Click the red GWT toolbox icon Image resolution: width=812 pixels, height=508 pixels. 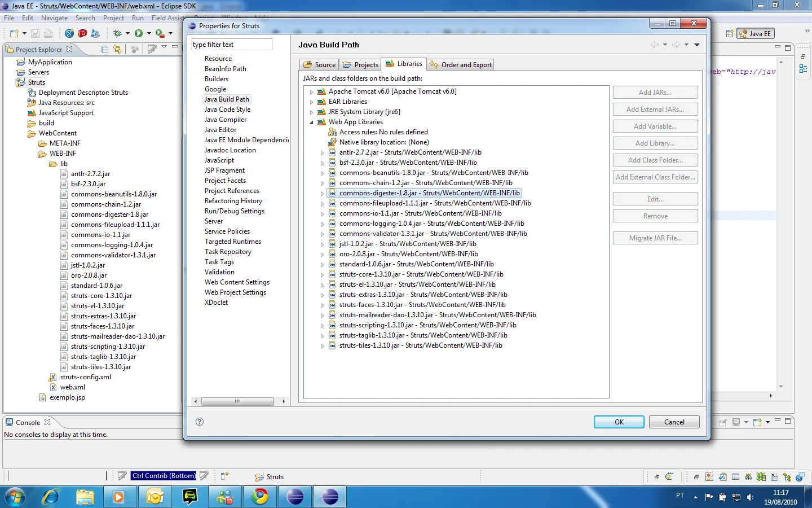coord(82,34)
